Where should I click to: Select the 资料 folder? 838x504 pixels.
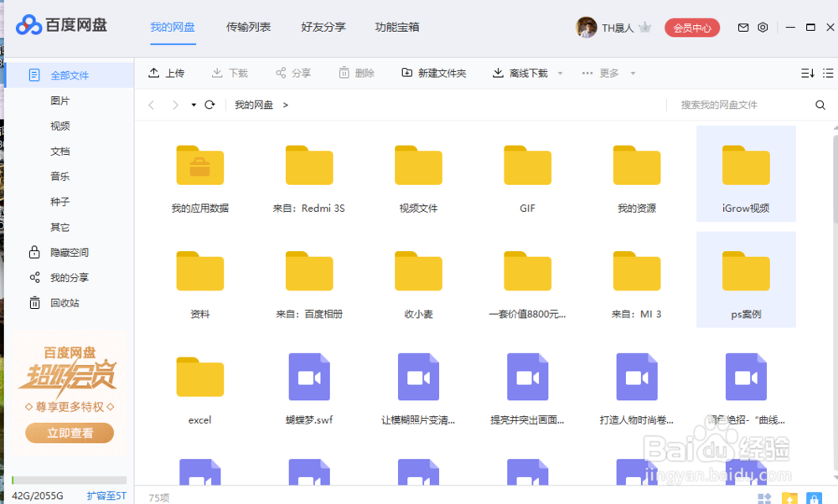tap(200, 285)
